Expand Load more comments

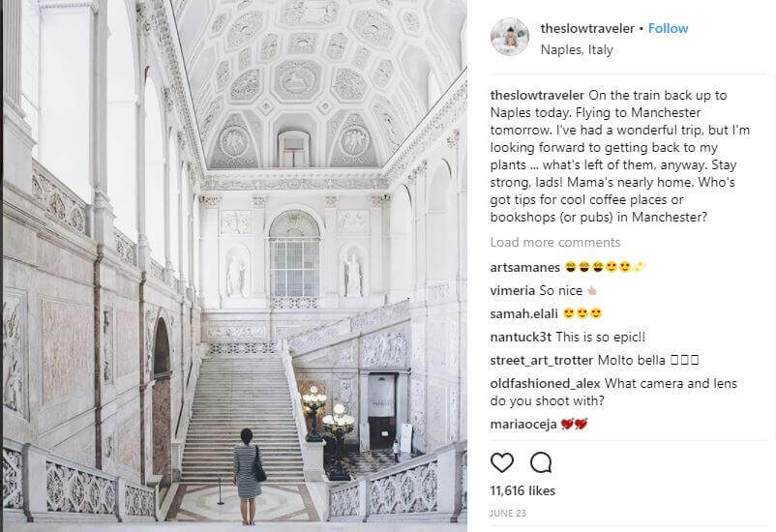(555, 242)
